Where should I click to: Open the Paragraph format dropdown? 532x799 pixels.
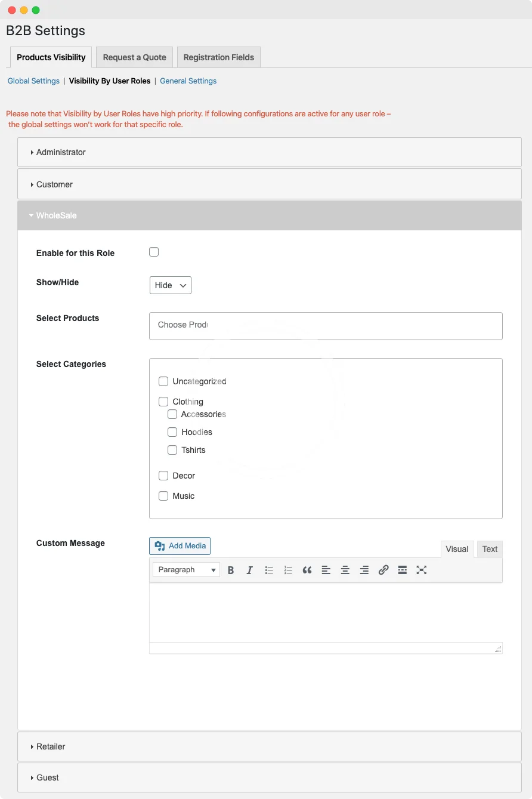186,570
